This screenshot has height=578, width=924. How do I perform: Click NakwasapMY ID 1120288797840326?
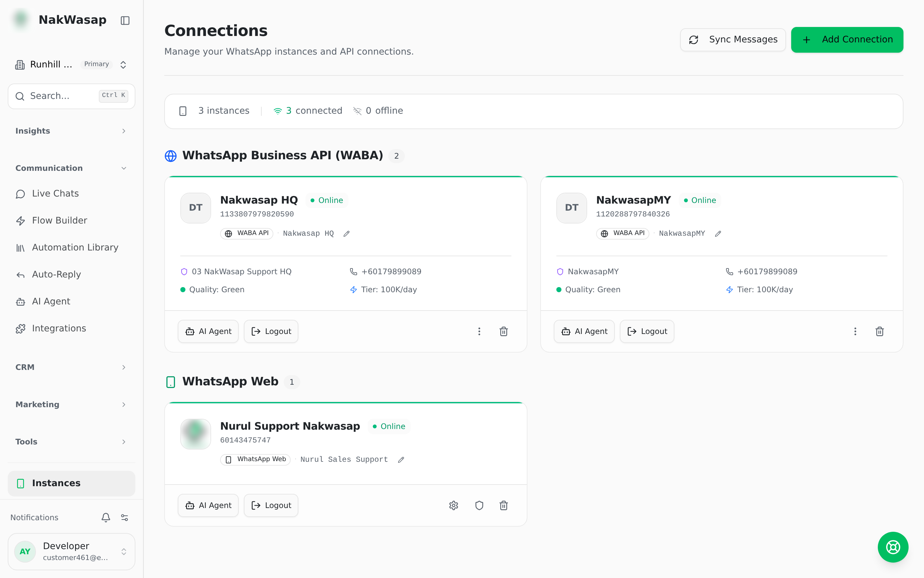pyautogui.click(x=633, y=214)
